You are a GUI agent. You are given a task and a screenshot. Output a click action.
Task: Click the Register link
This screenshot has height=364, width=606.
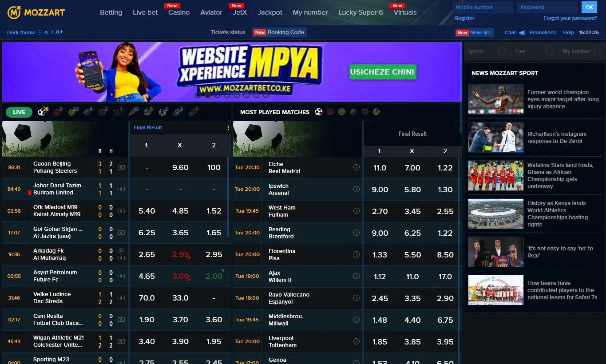pyautogui.click(x=465, y=18)
